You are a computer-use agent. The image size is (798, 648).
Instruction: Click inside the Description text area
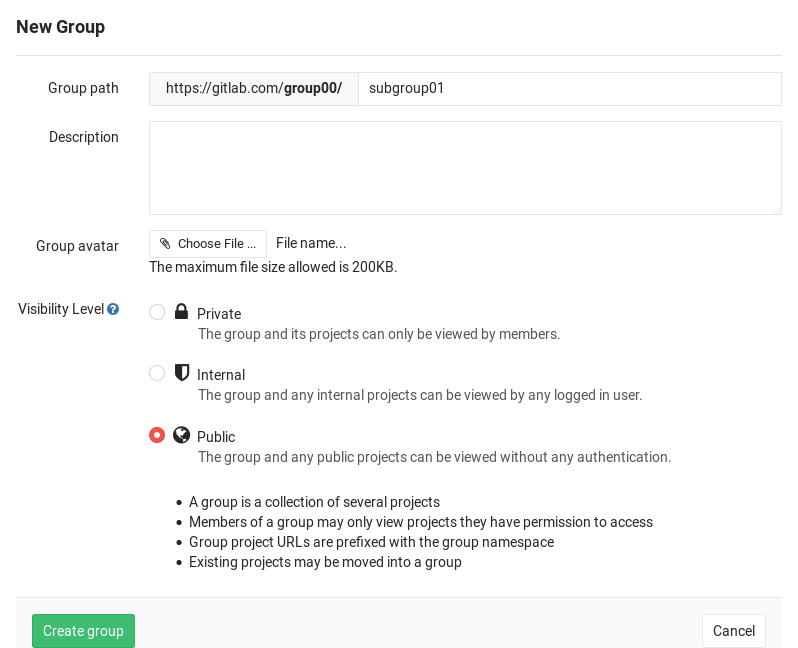coord(465,167)
